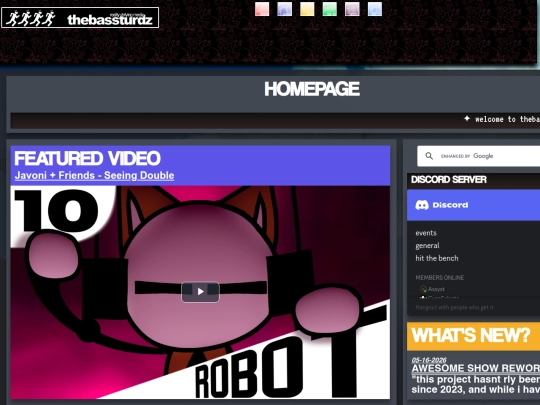Open the dark blue-purple navigation icon
This screenshot has width=540, height=405.
(x=284, y=9)
